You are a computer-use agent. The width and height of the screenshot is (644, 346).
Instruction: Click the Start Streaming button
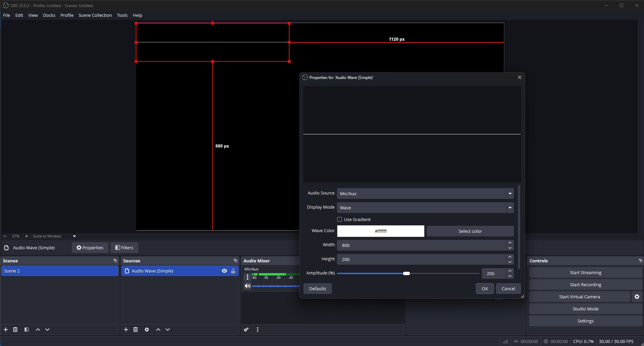point(585,272)
